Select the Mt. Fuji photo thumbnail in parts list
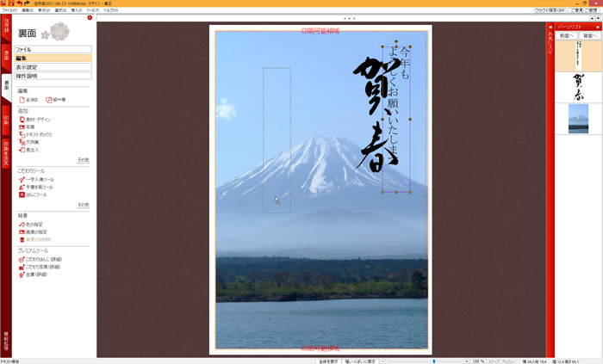Viewport: 603px width, 364px height. coord(578,119)
